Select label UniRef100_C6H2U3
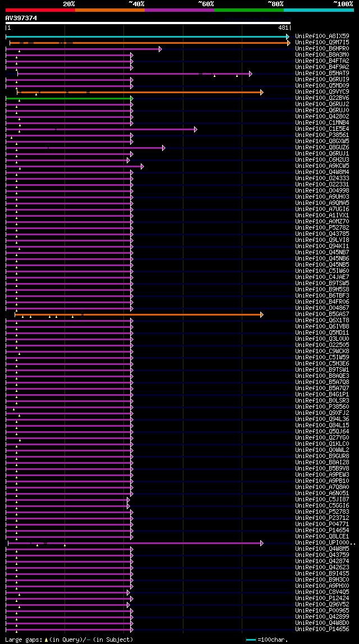This screenshot has width=359, height=644. (x=322, y=160)
